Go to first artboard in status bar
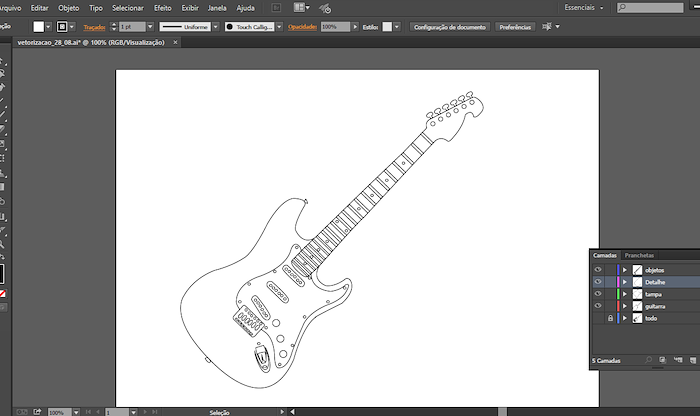700x416 pixels. click(88, 412)
